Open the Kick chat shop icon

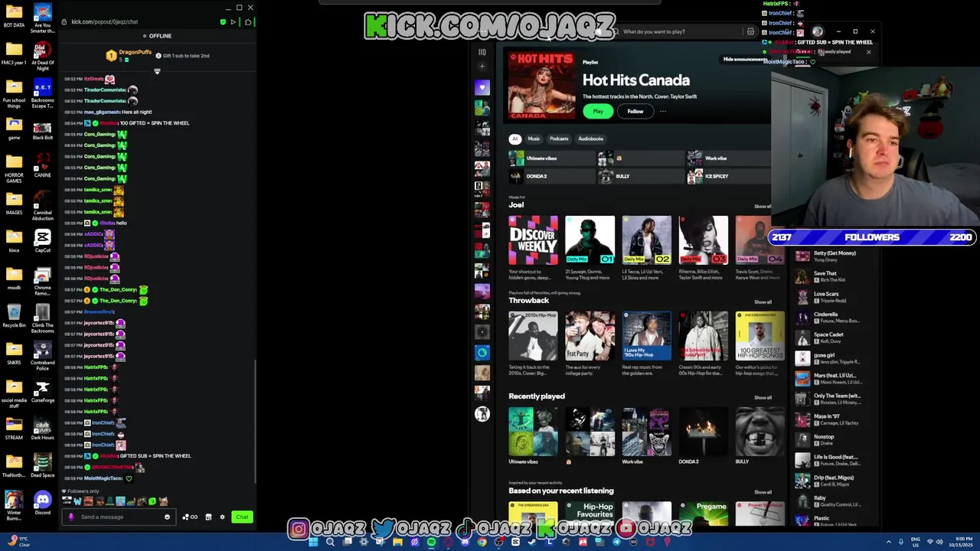click(x=208, y=517)
